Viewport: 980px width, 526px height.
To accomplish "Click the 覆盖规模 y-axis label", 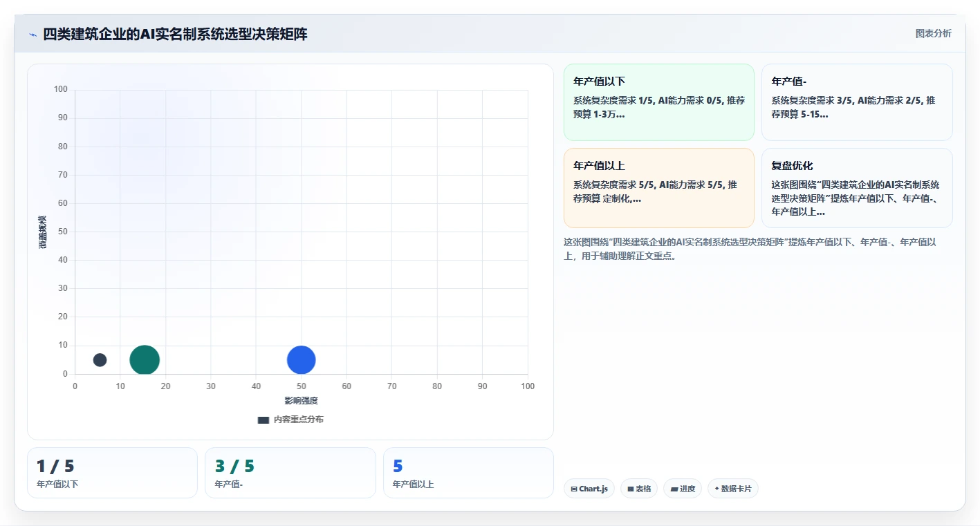I will click(x=43, y=232).
